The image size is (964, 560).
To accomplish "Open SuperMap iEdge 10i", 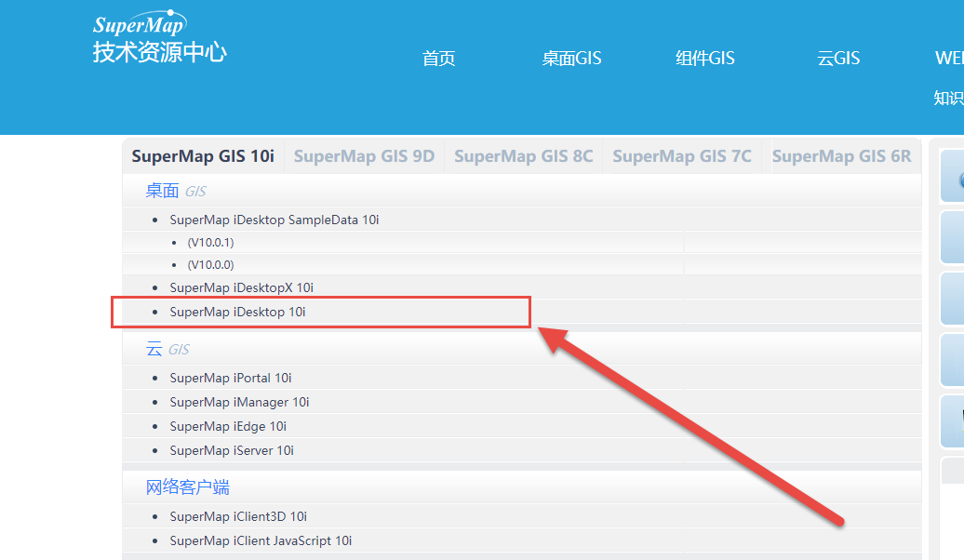I will 228,426.
